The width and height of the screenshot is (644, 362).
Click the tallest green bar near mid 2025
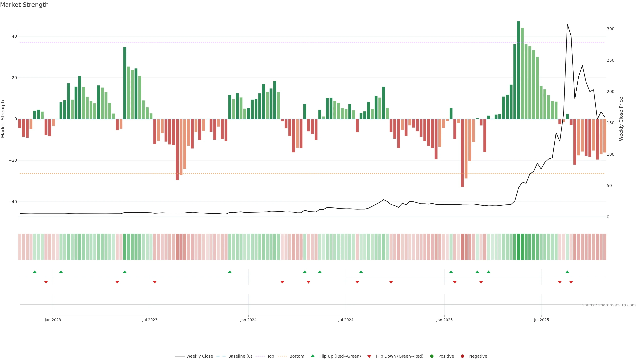coord(519,70)
